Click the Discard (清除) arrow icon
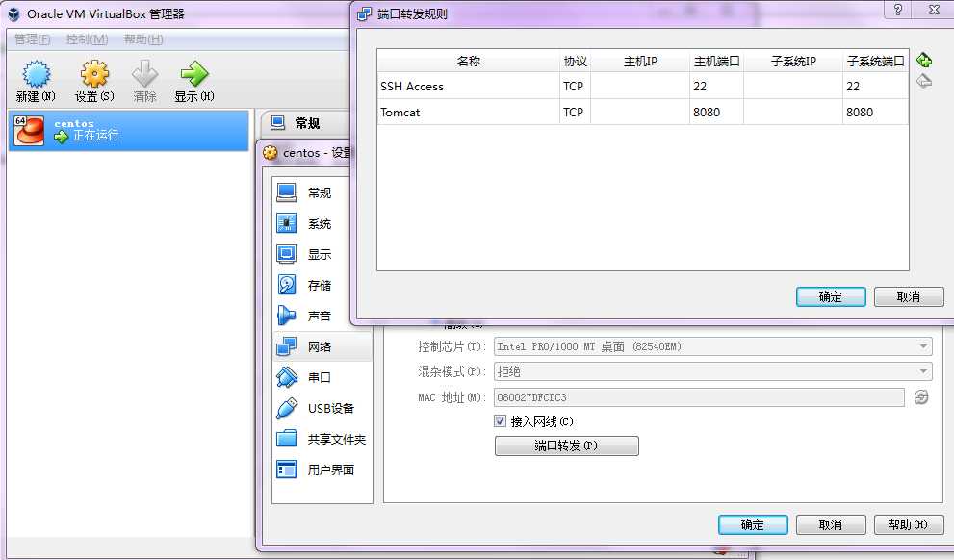The height and width of the screenshot is (560, 954). tap(144, 73)
